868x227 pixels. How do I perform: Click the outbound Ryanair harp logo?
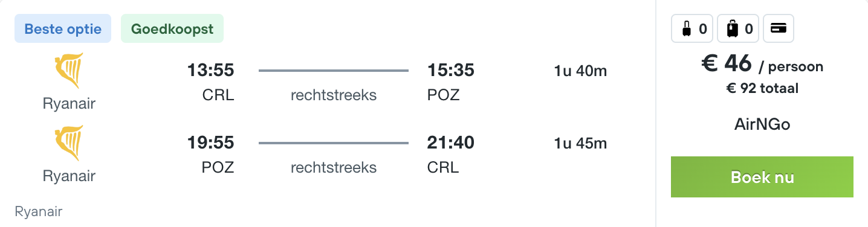point(69,71)
